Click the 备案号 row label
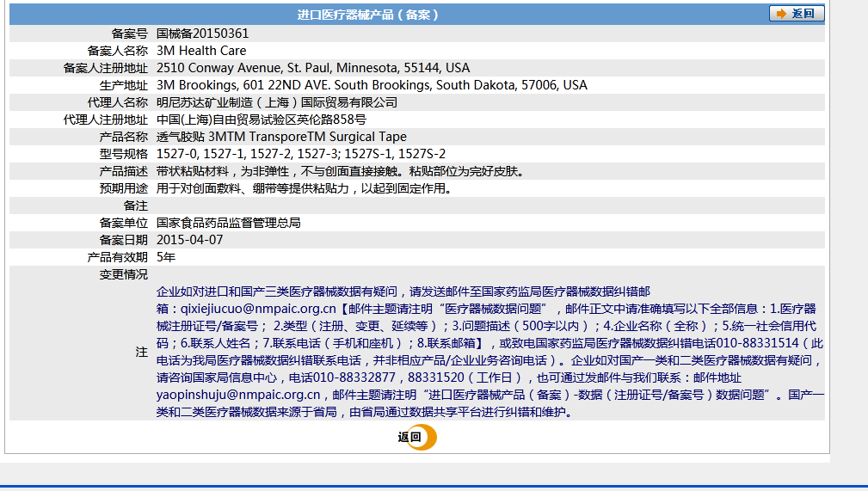868x491 pixels. (130, 34)
